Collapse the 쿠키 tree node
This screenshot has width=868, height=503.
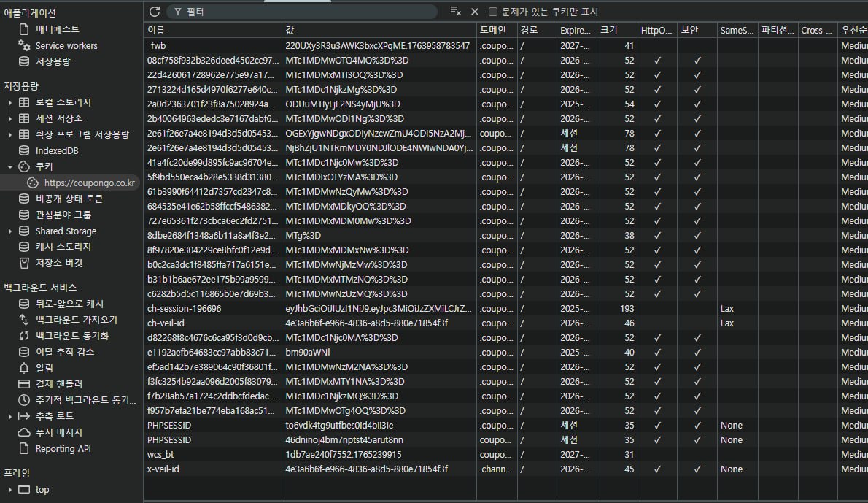[x=10, y=166]
